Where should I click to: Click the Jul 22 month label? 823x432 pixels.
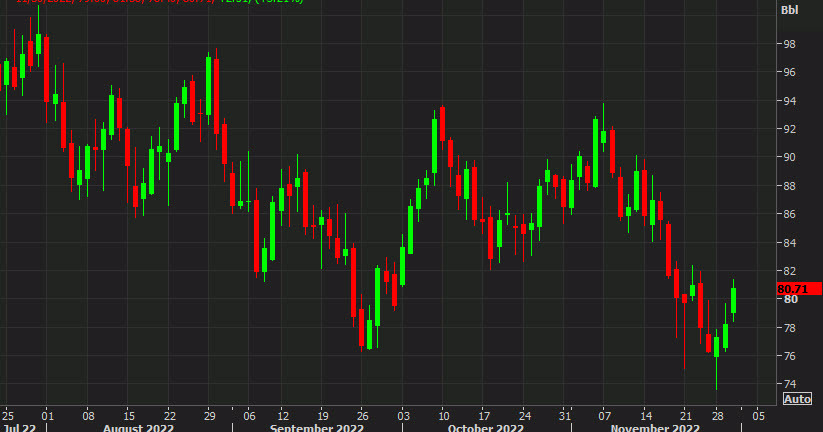point(19,428)
